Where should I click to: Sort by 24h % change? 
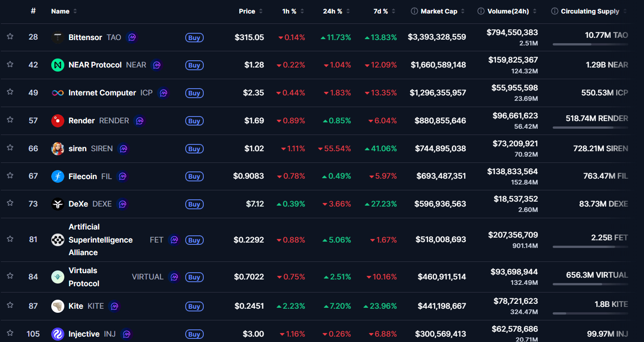336,11
